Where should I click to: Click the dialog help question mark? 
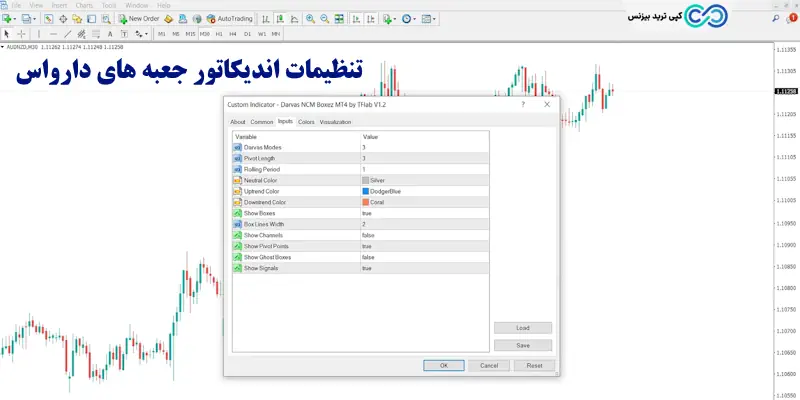point(522,104)
